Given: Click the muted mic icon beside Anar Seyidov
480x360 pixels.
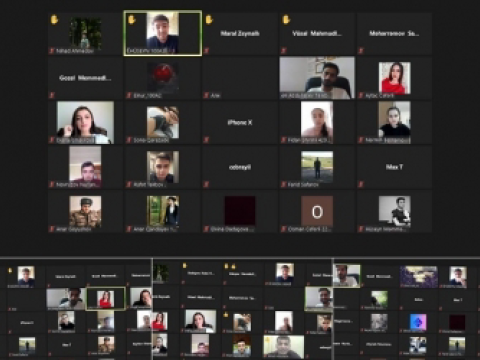Looking at the screenshot, I should pos(52,229).
